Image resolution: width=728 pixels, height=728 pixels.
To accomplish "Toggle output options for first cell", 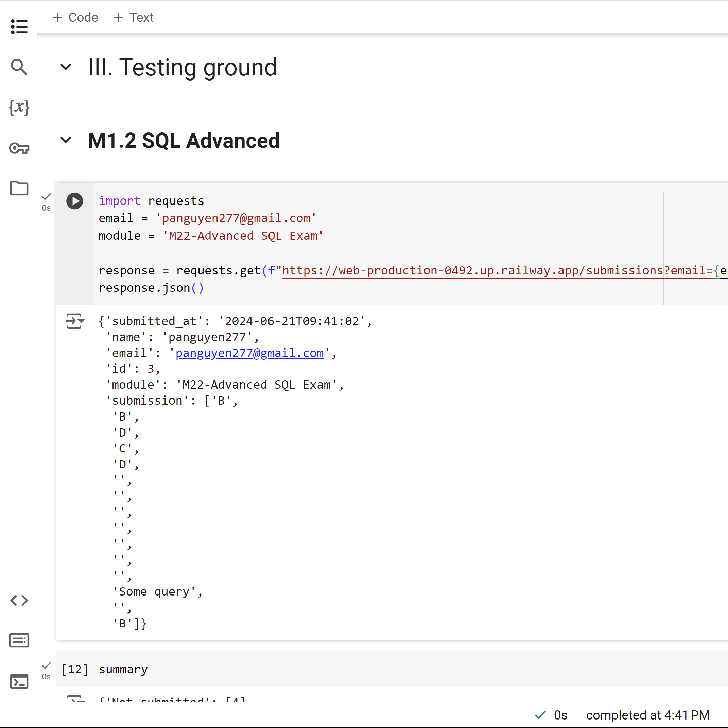I will (x=75, y=321).
